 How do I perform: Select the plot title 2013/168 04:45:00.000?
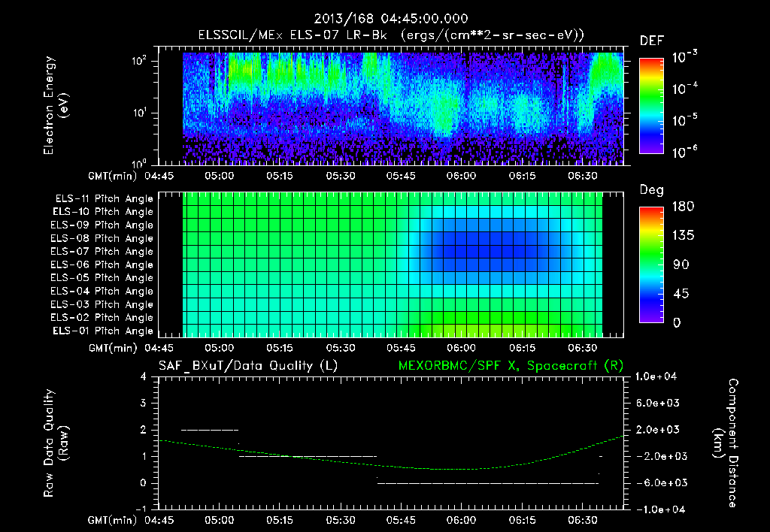click(391, 19)
